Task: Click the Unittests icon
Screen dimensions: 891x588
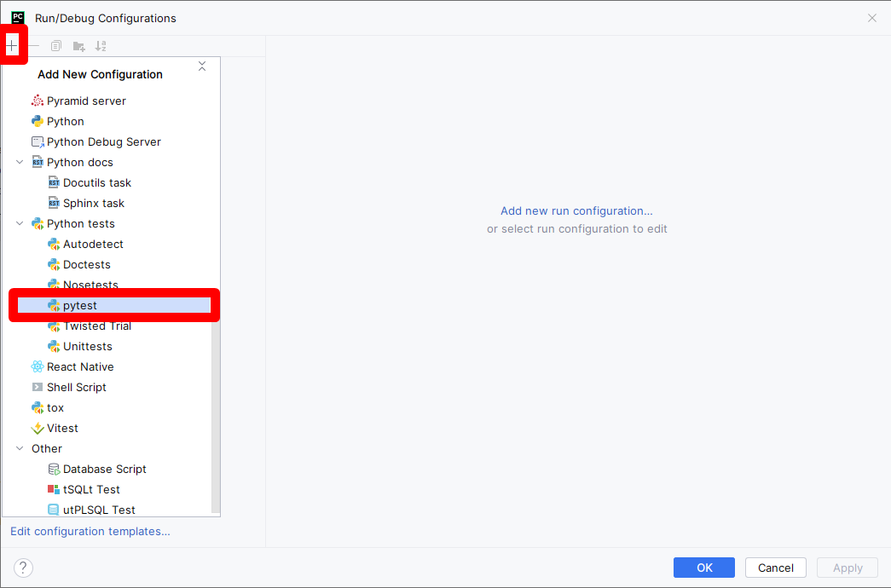Action: coord(54,346)
